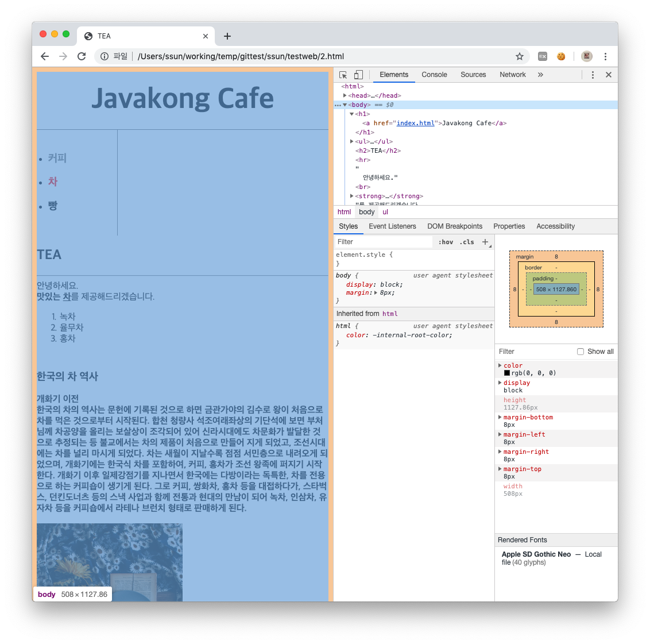Switch to the Console tab
Screen dimensions: 650x644
(434, 75)
